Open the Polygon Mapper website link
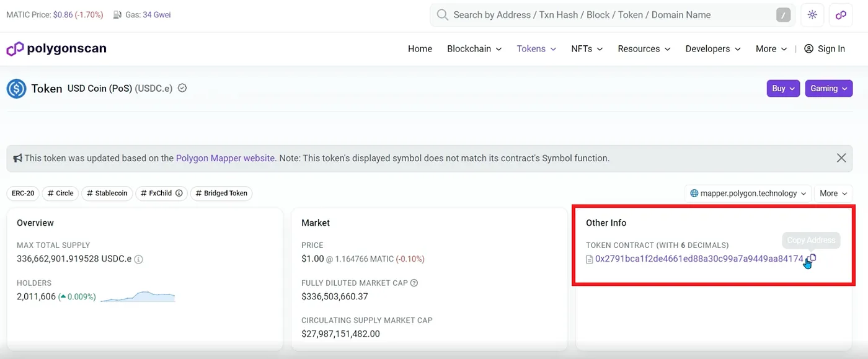 225,158
